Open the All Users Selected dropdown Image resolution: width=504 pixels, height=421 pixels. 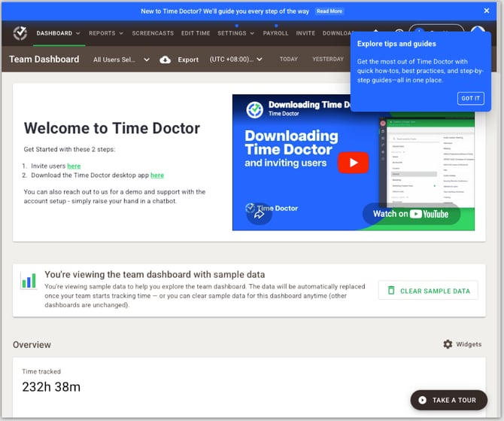(121, 59)
